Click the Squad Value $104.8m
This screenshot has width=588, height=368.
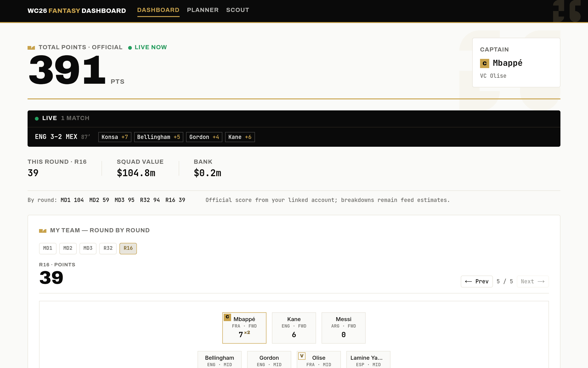tap(136, 173)
